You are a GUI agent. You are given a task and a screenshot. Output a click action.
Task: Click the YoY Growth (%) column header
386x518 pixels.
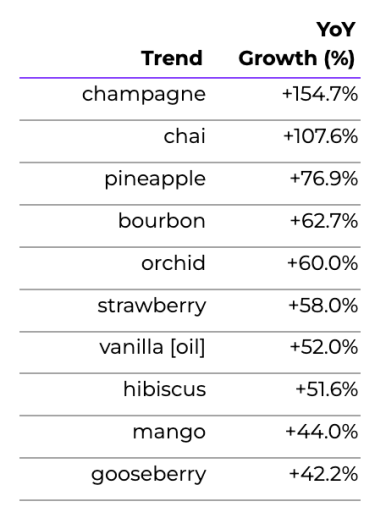point(297,44)
